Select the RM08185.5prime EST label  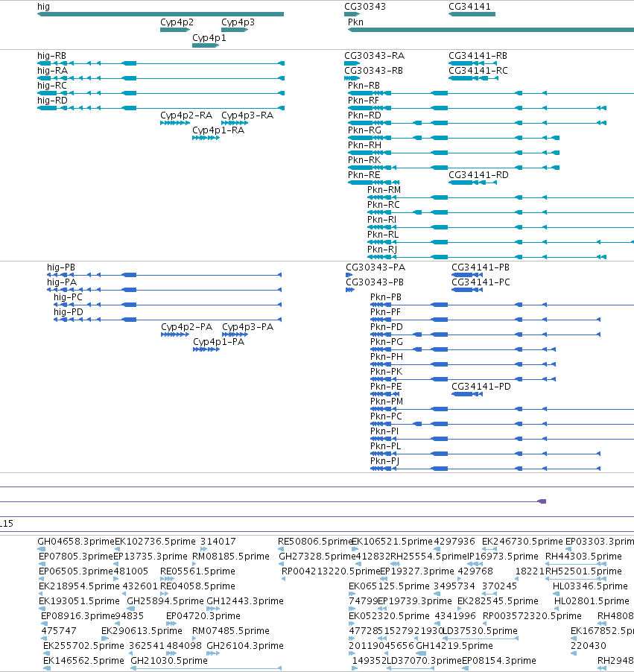231,557
